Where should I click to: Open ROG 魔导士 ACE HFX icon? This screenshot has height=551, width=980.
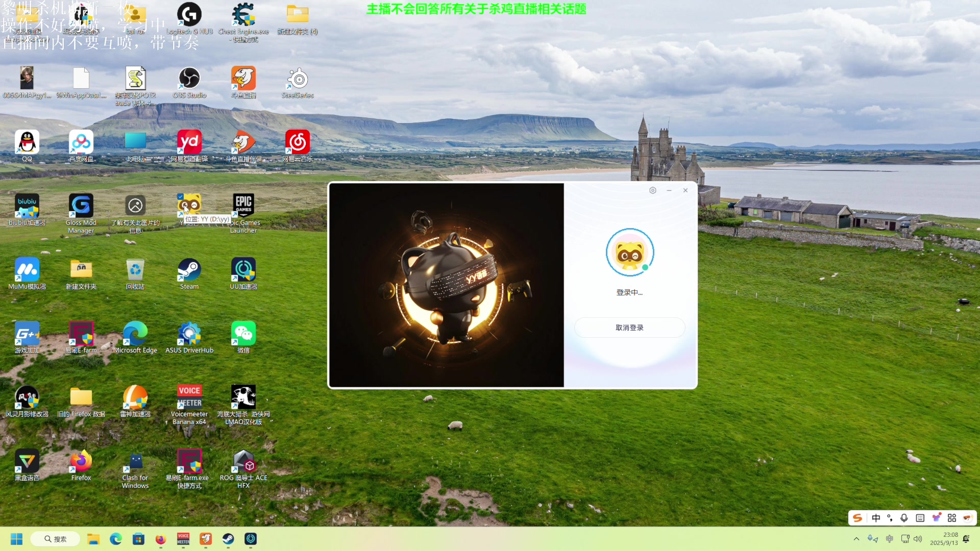point(243,468)
